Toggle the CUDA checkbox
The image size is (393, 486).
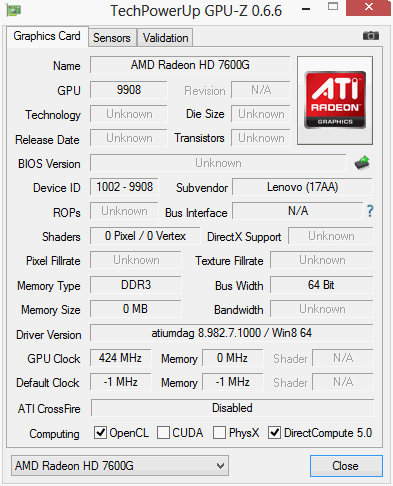[163, 433]
